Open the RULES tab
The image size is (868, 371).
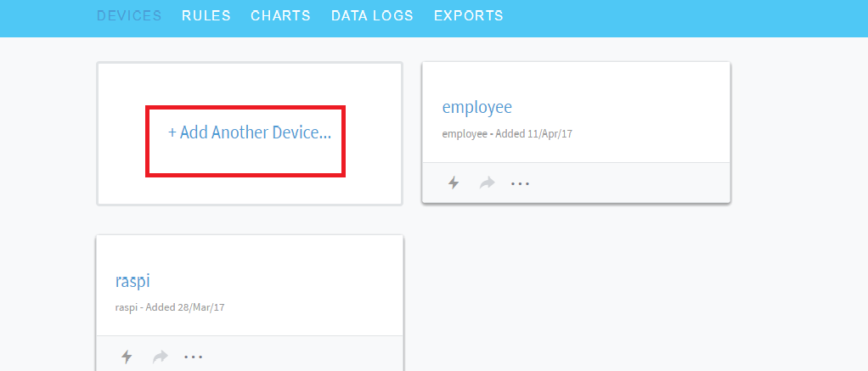point(206,16)
